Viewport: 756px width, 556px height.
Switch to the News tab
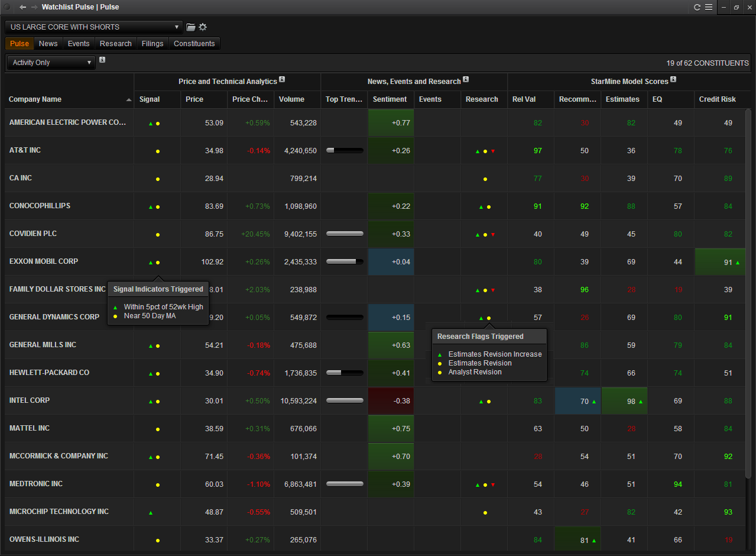pyautogui.click(x=48, y=44)
